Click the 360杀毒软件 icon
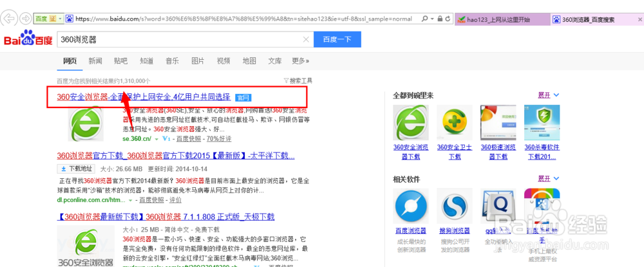This screenshot has width=644, height=267. click(x=542, y=123)
